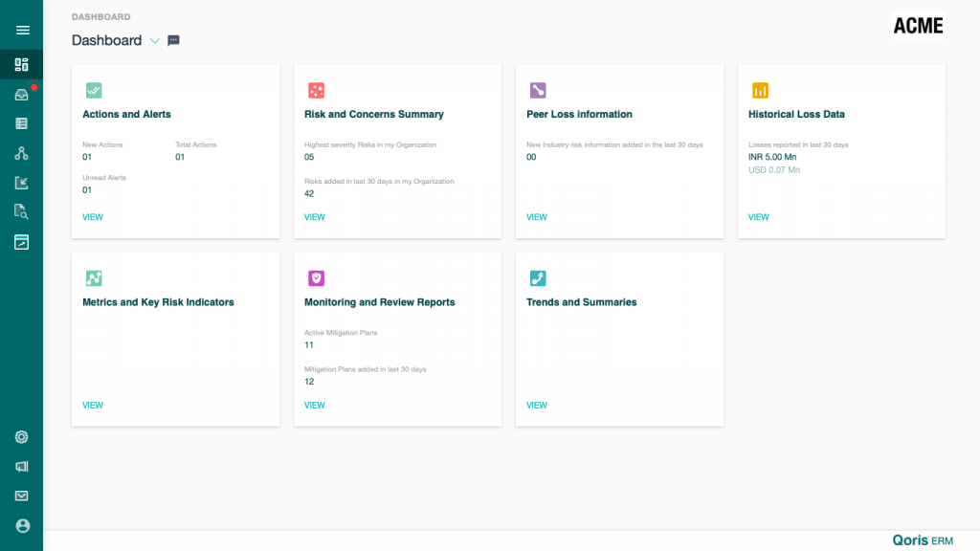Open the hamburger menu in the sidebar

23,30
